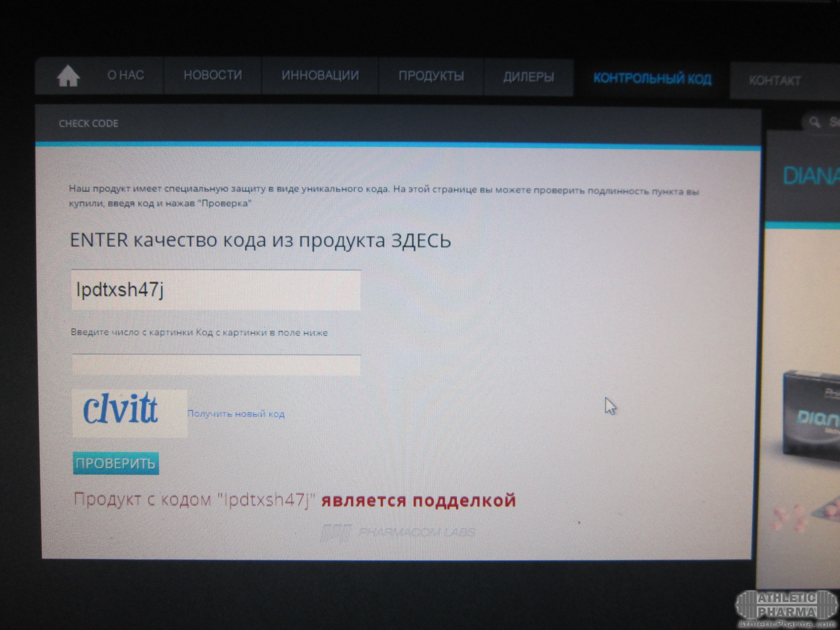Click the search magnifier icon
Screen dimensions: 840x630
pos(814,122)
